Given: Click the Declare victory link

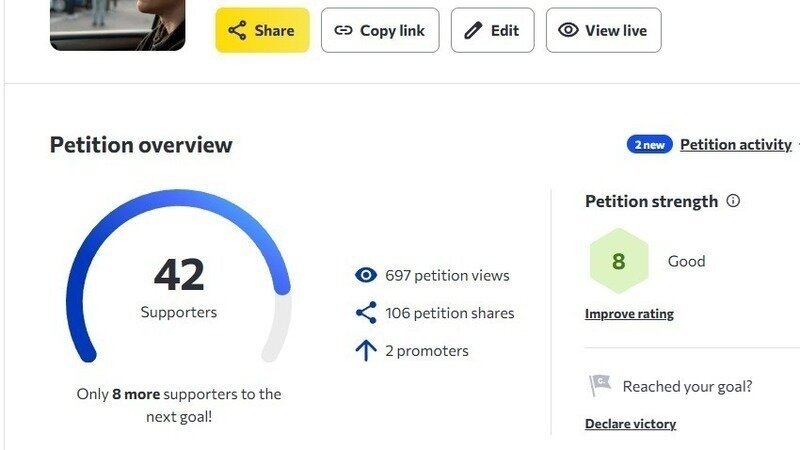Looking at the screenshot, I should tap(630, 423).
